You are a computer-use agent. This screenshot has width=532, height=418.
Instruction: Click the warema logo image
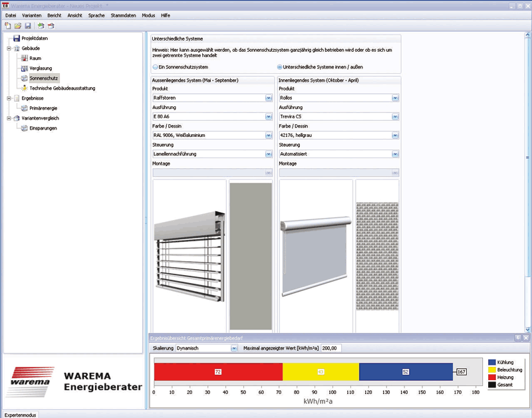pyautogui.click(x=31, y=381)
